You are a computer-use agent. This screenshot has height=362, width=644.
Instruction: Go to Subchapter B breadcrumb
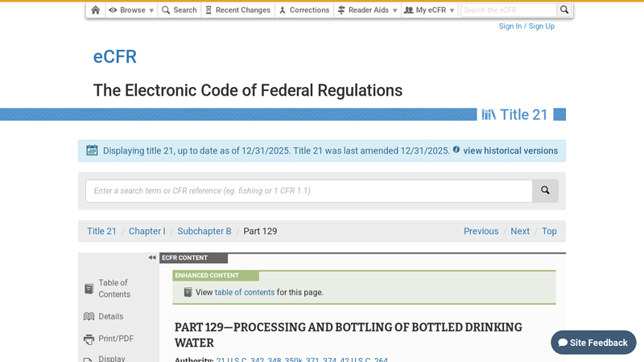tap(204, 231)
